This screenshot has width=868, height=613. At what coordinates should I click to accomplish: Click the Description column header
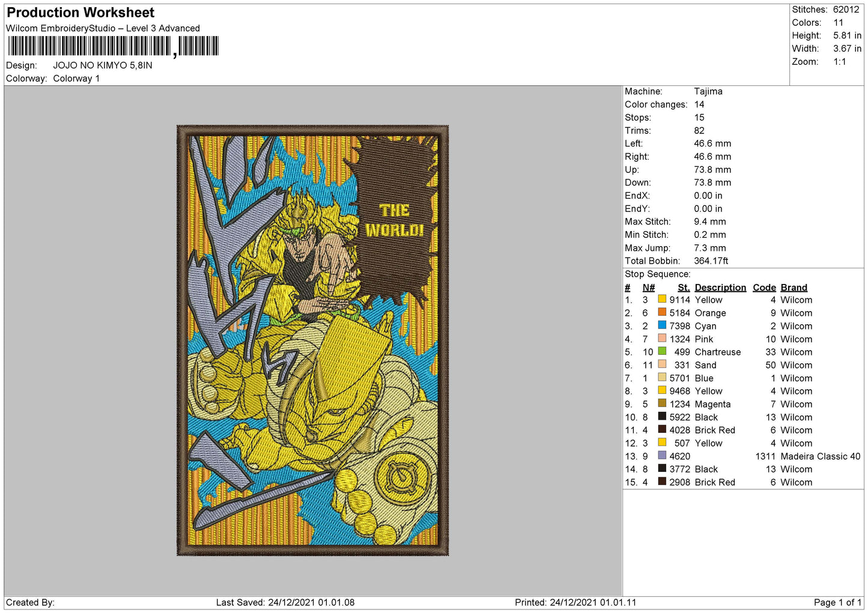pyautogui.click(x=720, y=288)
